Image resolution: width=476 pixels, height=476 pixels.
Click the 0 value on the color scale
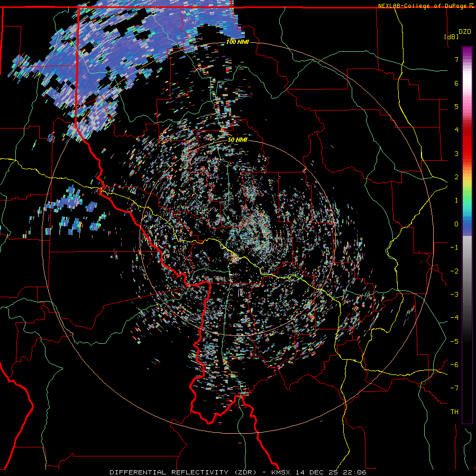pos(456,224)
